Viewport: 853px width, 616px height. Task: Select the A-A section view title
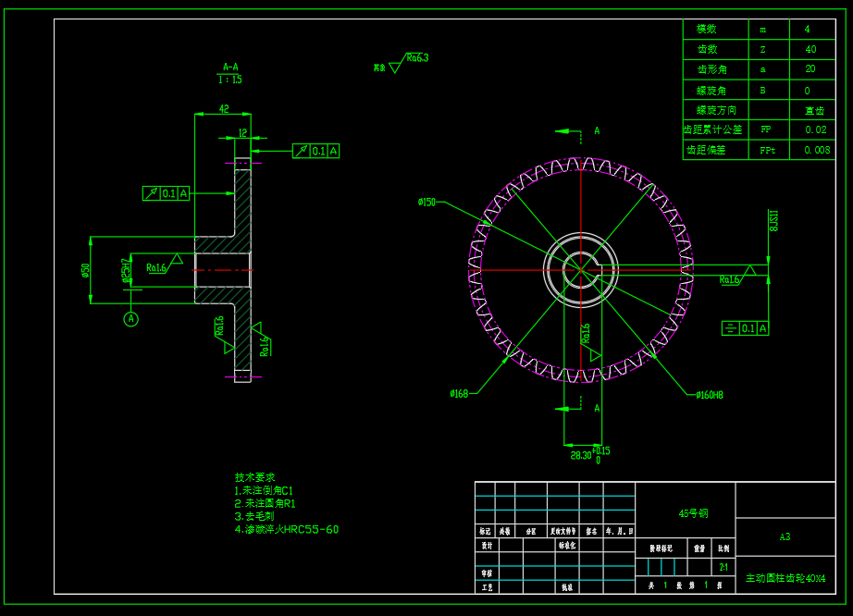click(230, 68)
